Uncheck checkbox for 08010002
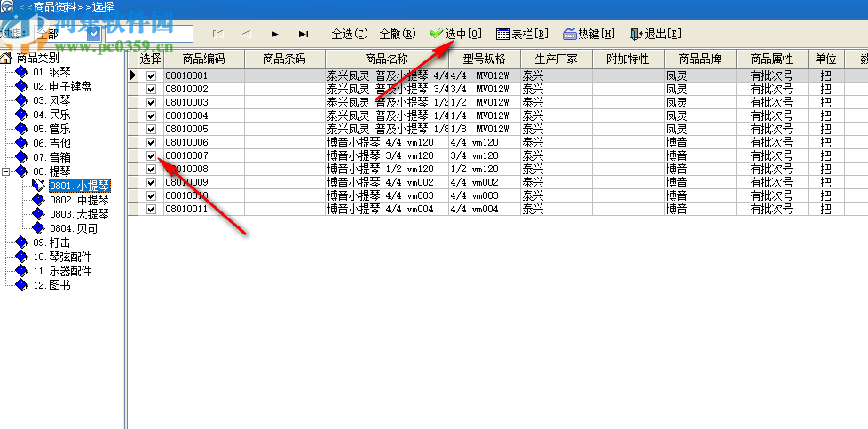Screen dimensions: 868x429 pyautogui.click(x=151, y=89)
